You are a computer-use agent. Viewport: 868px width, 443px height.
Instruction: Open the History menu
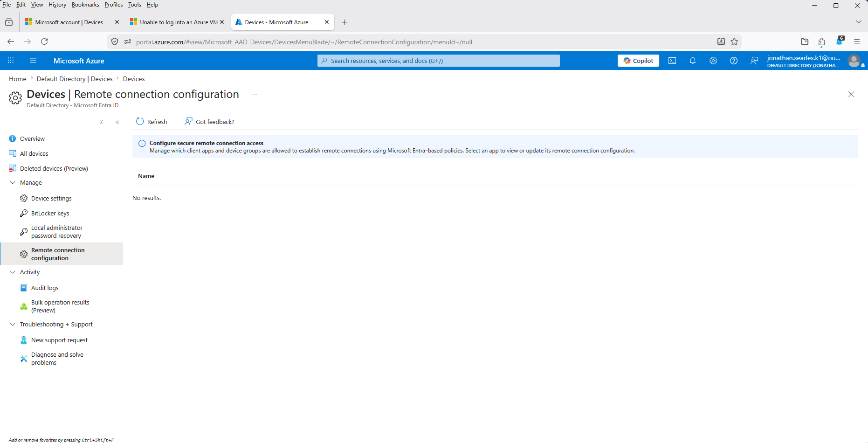pos(57,5)
